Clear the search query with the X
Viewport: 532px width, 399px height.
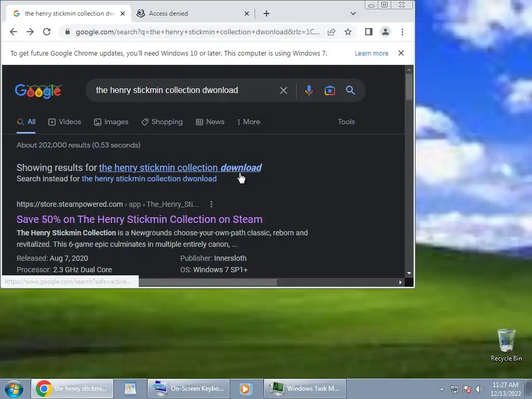284,90
